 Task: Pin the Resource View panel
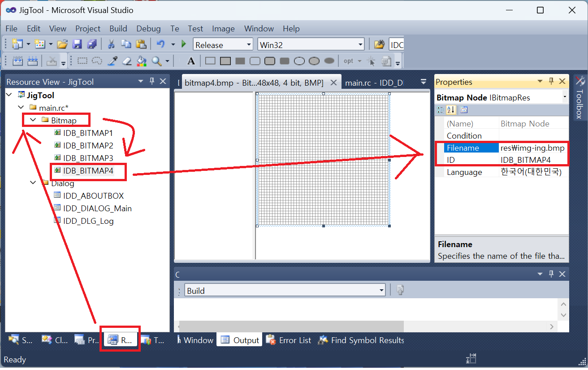(x=152, y=81)
